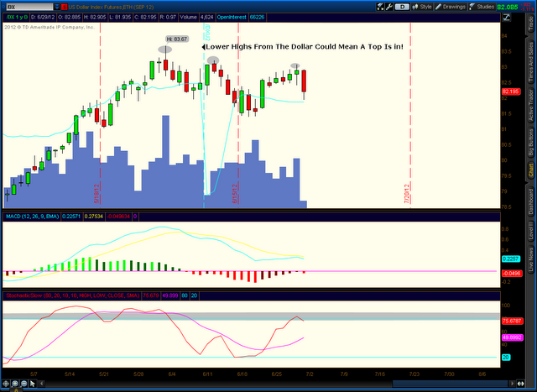Viewport: 537px width, 392px height.
Task: Click the Volume label in header
Action: click(x=188, y=17)
